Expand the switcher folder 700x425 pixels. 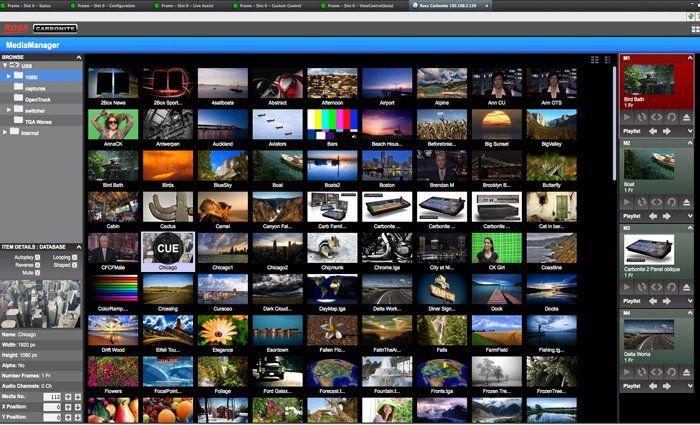8,110
